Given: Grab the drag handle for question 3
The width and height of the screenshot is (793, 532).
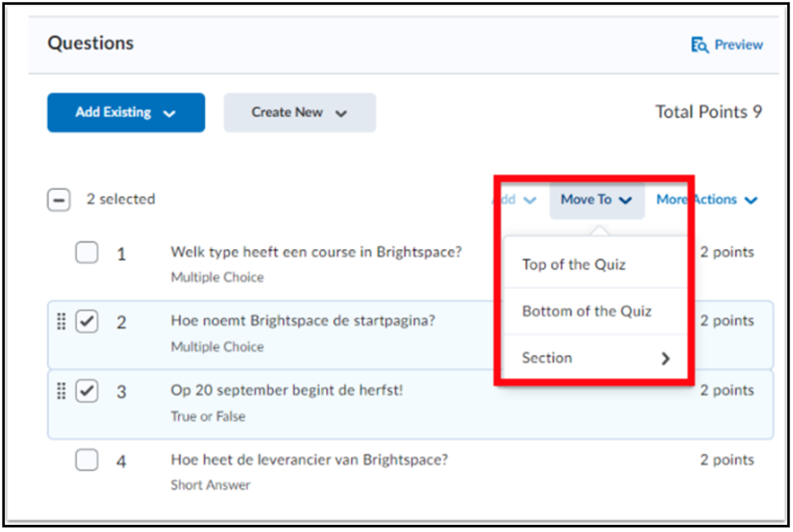Looking at the screenshot, I should pos(61,390).
